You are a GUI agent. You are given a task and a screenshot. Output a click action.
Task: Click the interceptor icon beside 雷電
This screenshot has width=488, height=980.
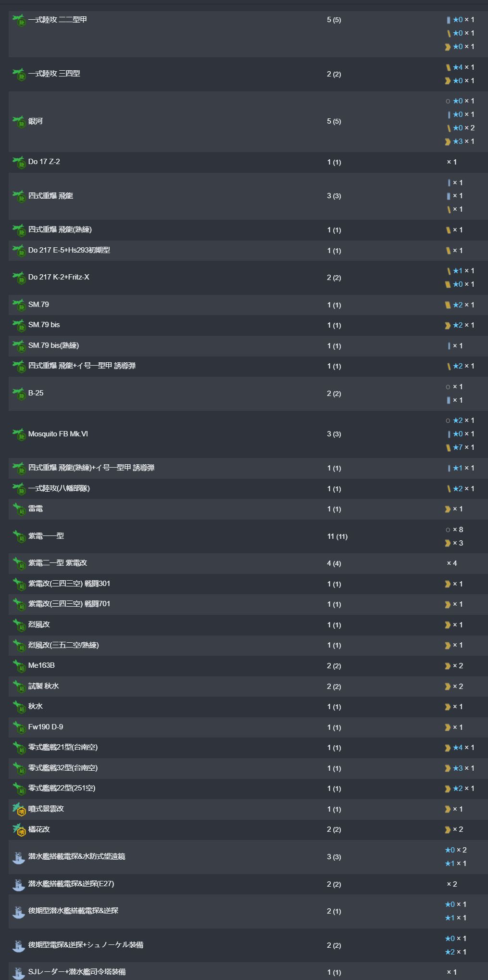pos(19,509)
